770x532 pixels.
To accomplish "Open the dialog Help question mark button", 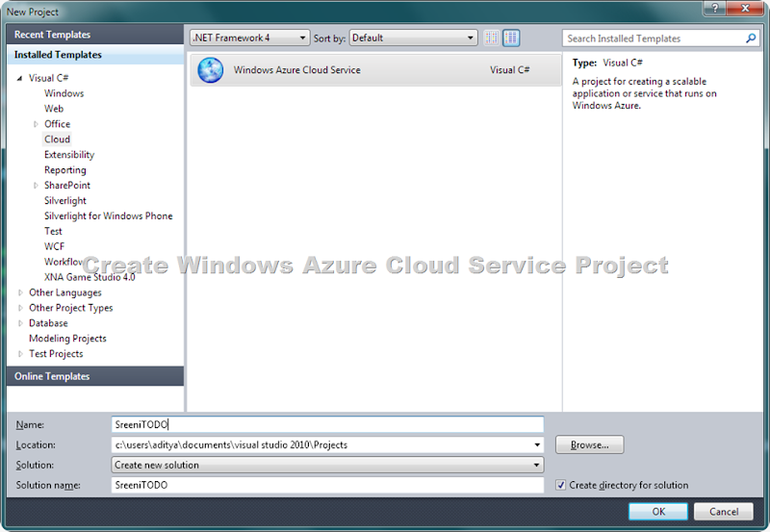I will click(x=715, y=9).
